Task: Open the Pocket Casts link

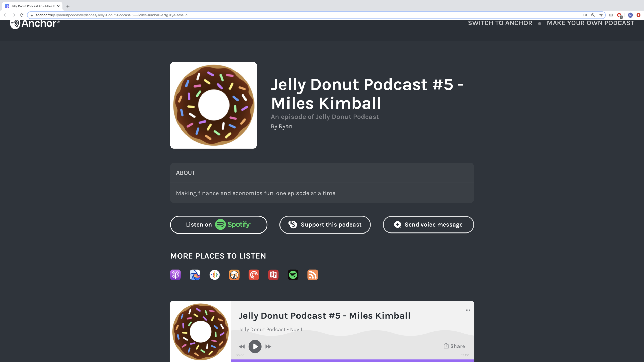Action: 254,275
